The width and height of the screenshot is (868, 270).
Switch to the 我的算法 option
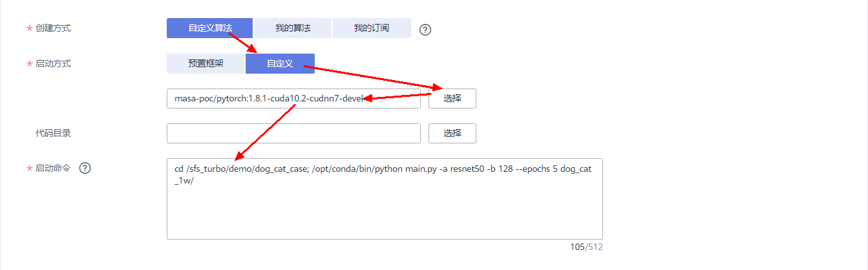tap(293, 28)
